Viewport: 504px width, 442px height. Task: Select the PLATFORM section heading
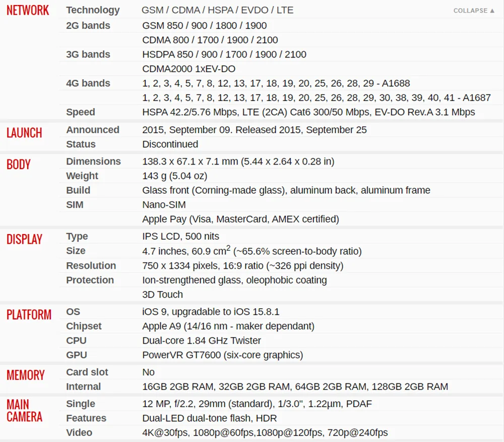pos(29,315)
